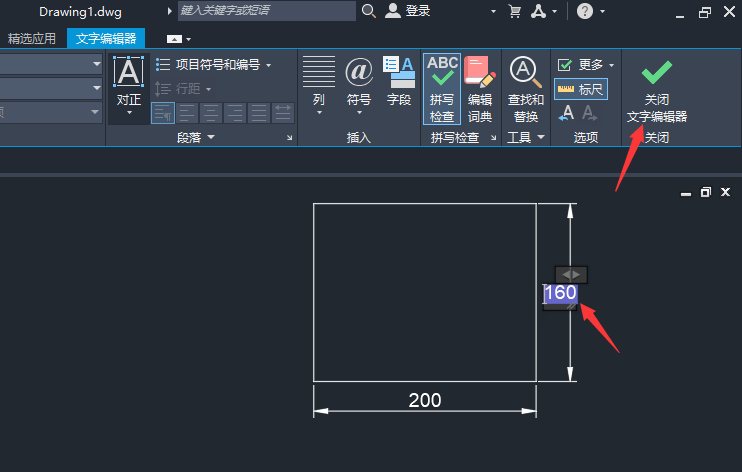
Task: Click the 登录 sign-in button
Action: coord(408,11)
